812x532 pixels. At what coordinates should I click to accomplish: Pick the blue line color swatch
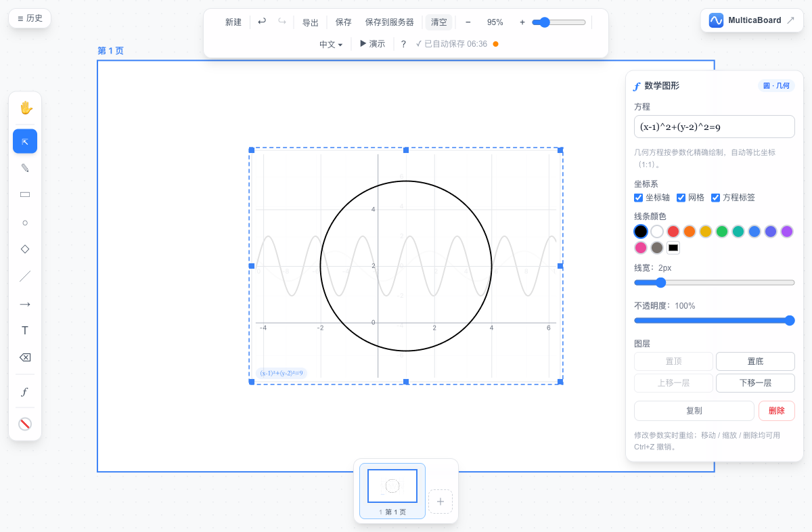pos(754,231)
